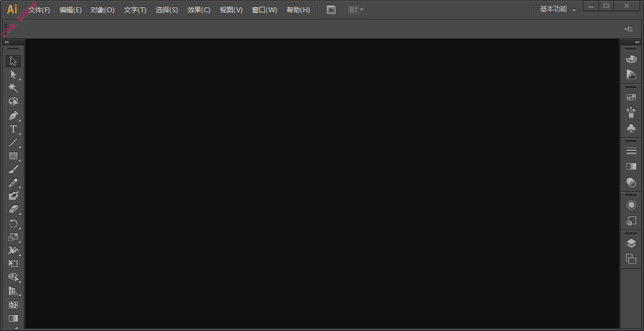Select the Free Transform tool
This screenshot has height=331, width=644.
click(13, 264)
